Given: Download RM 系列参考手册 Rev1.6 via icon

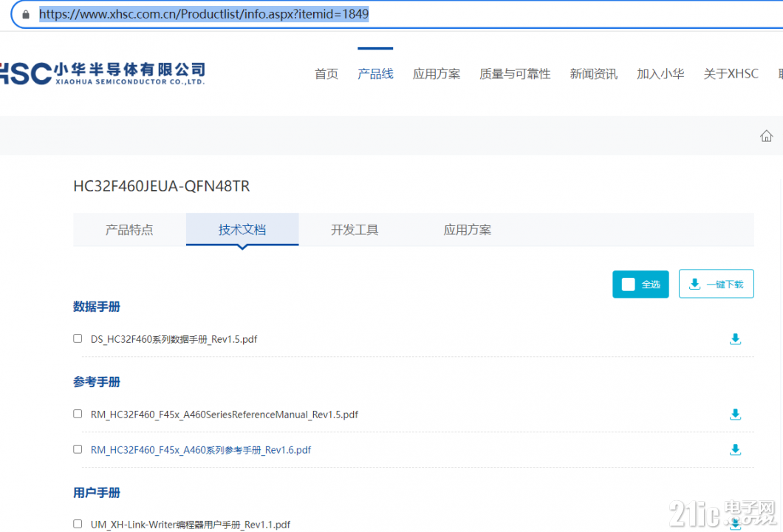Looking at the screenshot, I should (x=735, y=450).
